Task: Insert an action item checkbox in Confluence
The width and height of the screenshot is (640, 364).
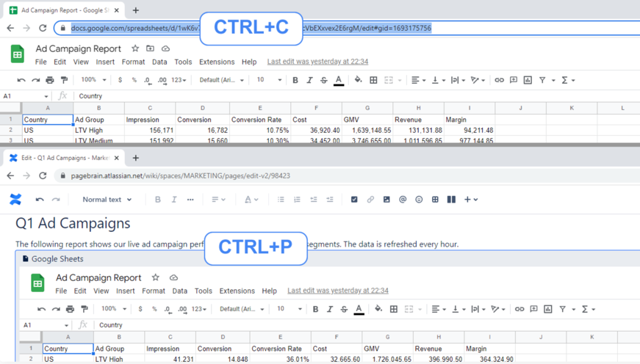Action: (x=354, y=200)
